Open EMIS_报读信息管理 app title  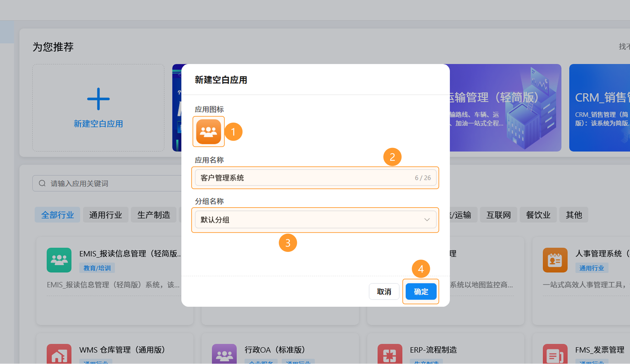130,253
